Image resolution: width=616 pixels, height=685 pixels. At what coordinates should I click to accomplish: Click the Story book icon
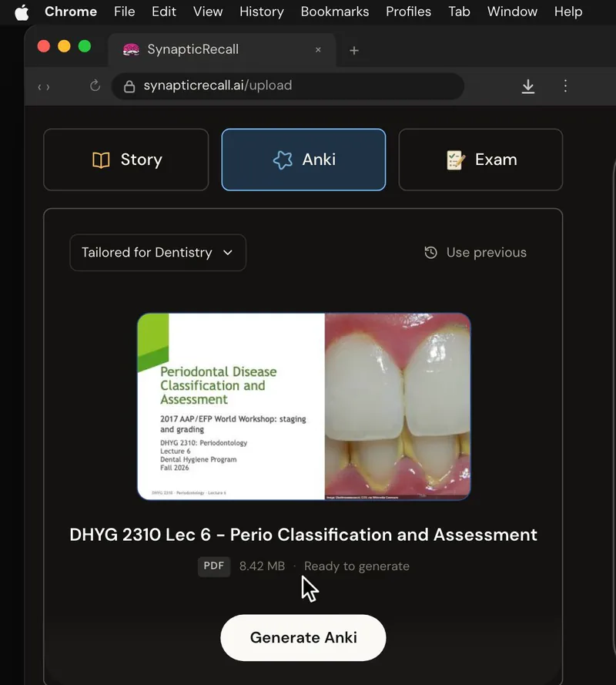tap(101, 160)
